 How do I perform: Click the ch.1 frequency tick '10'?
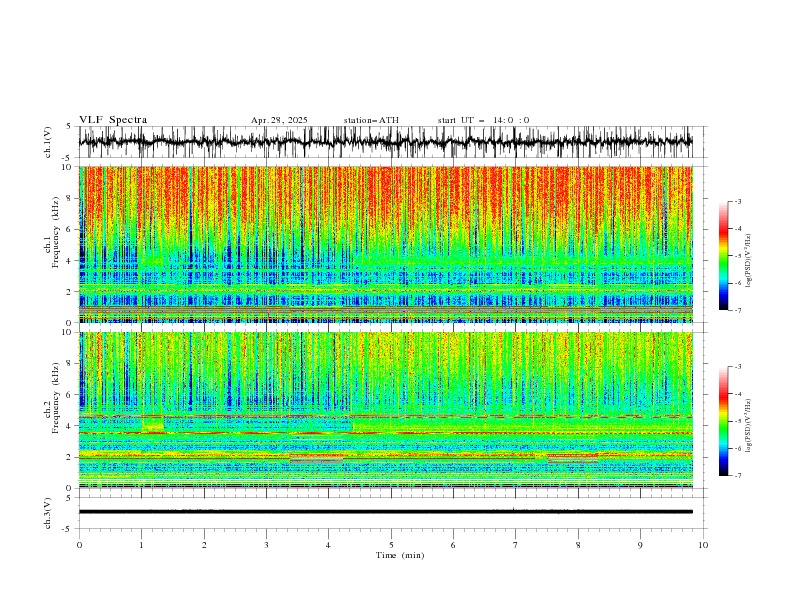67,167
